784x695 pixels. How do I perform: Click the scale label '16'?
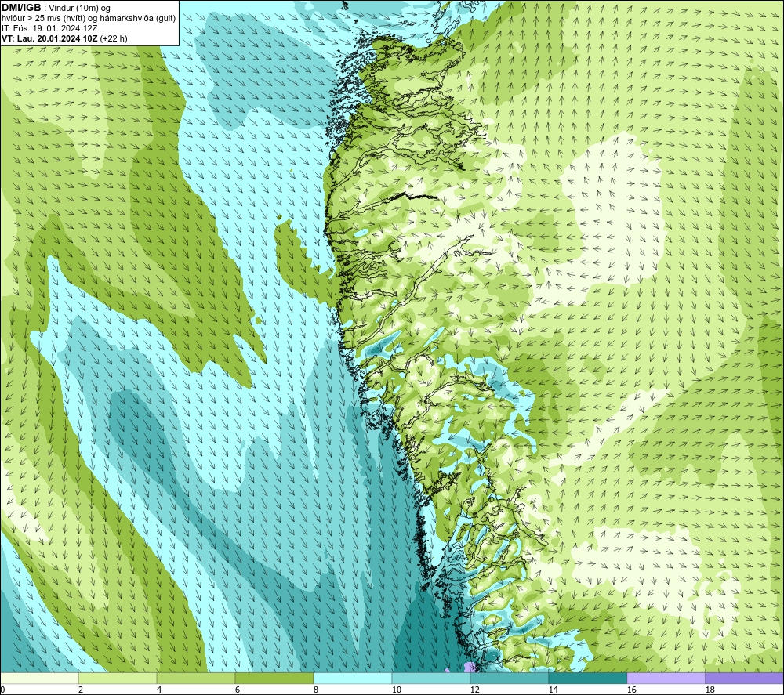[631, 690]
